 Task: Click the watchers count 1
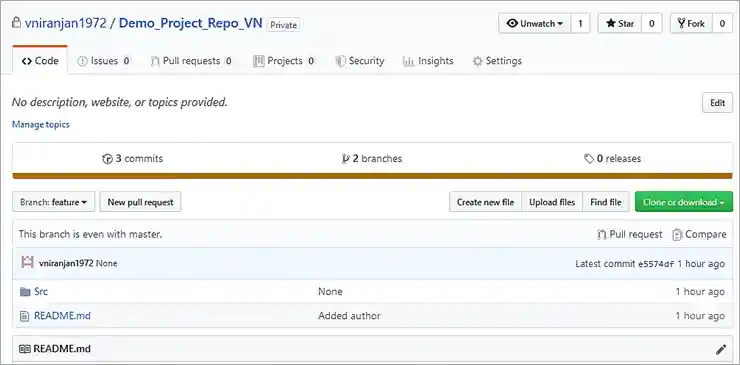580,24
